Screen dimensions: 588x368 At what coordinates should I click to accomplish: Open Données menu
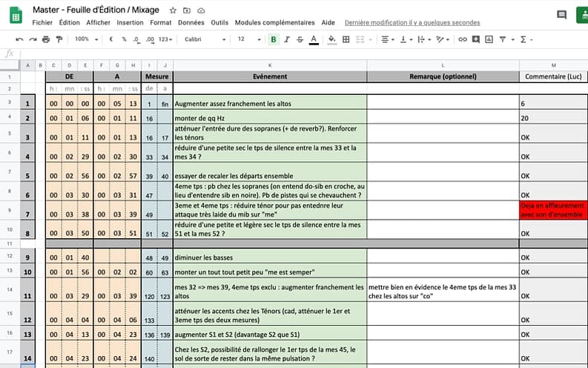pos(191,22)
